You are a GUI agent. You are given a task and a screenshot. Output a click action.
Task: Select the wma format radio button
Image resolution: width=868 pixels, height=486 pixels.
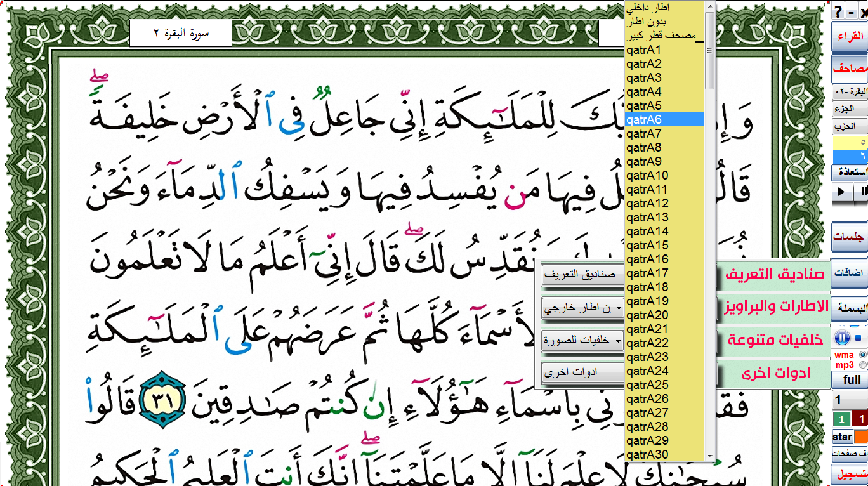point(862,355)
